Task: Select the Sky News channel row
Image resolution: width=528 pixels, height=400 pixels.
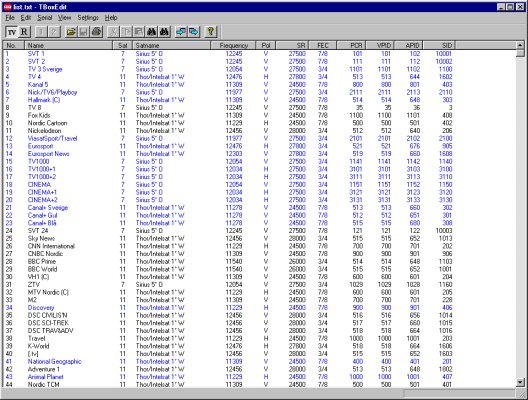Action: pos(229,238)
